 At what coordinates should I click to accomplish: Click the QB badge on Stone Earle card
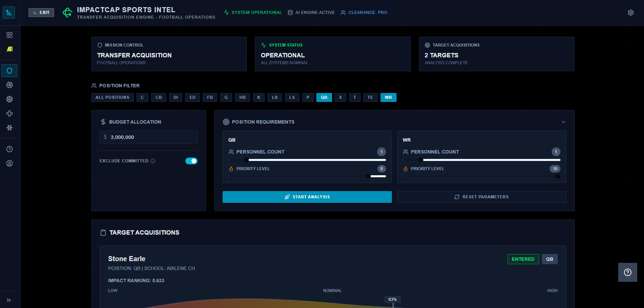(550, 259)
